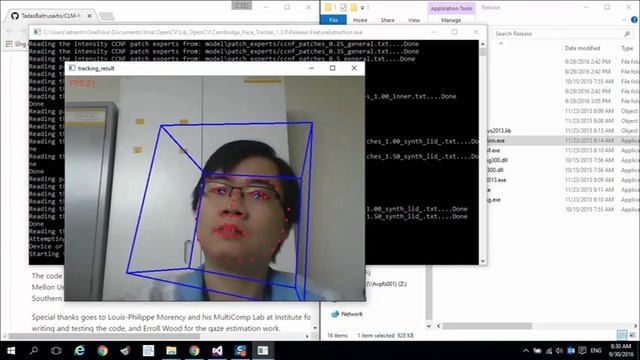This screenshot has height=360, width=640.
Task: Launch Microsoft Edge from the taskbar
Action: click(x=79, y=351)
